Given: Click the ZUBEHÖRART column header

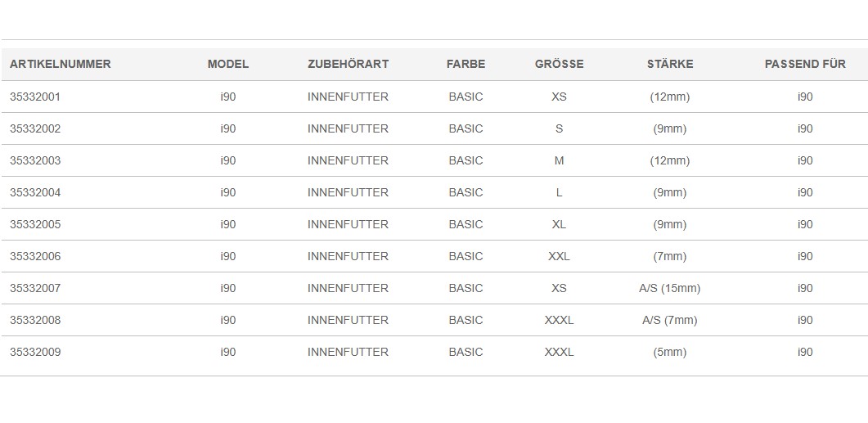Looking at the screenshot, I should pyautogui.click(x=349, y=64).
